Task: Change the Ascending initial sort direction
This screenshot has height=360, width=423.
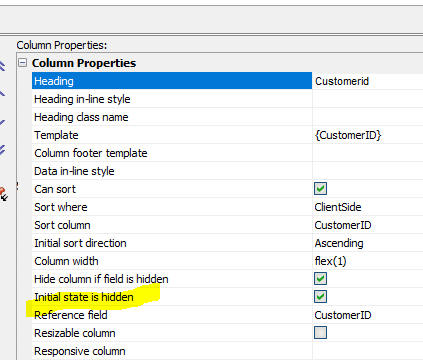Action: (x=368, y=243)
